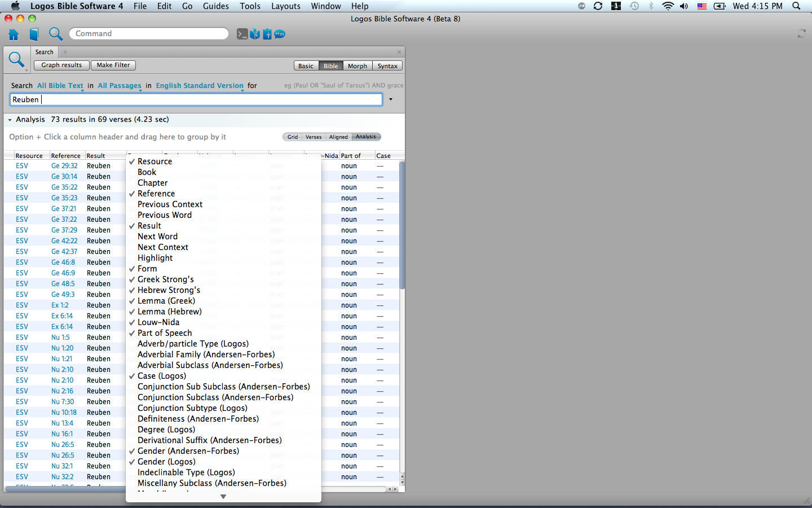Image resolution: width=812 pixels, height=508 pixels.
Task: Click the Make Filter button
Action: (113, 65)
